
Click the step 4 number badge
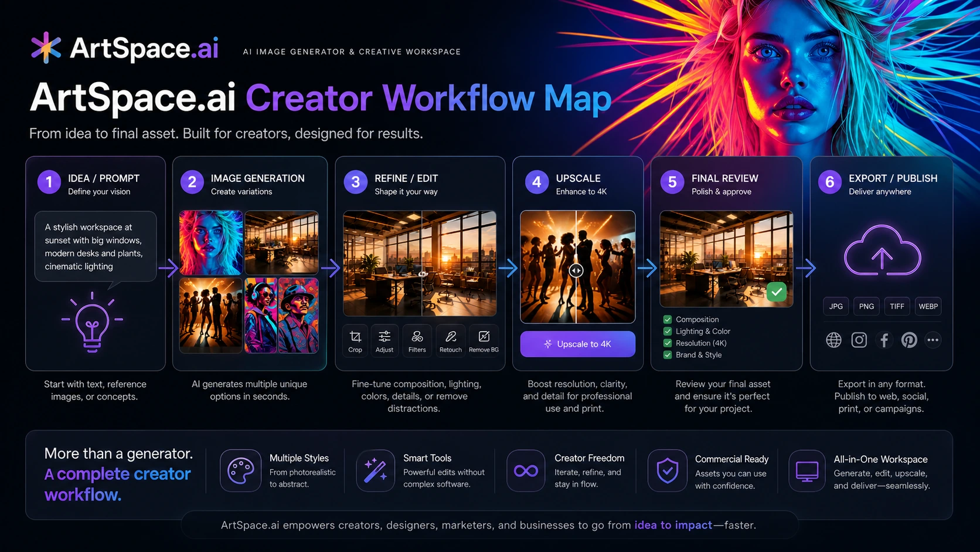click(536, 182)
